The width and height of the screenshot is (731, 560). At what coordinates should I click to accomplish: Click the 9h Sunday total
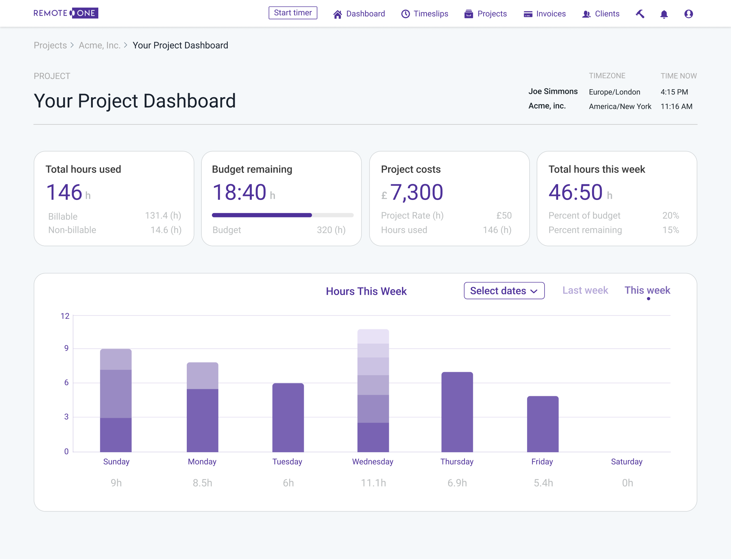116,483
